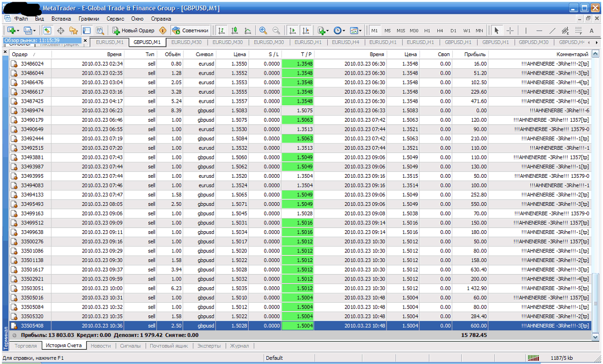The image size is (603, 364).
Task: Open the indicators list dropdown
Action: pyautogui.click(x=323, y=30)
